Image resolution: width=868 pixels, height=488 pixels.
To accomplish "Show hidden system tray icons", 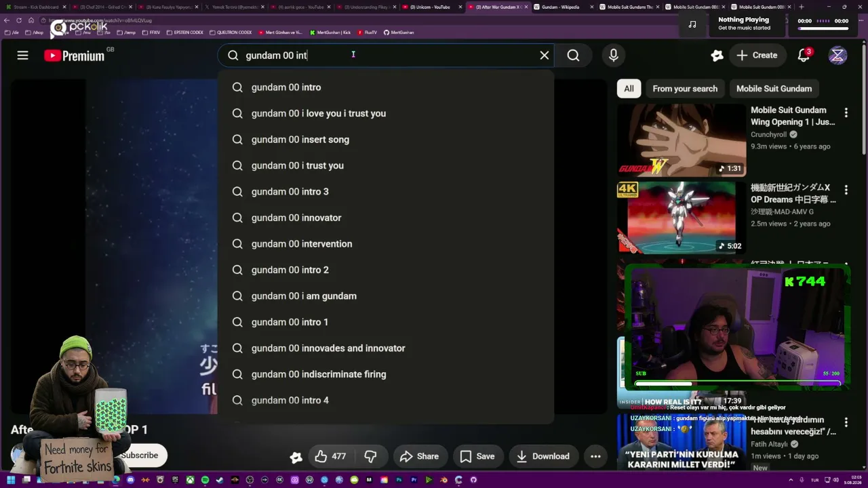I will click(x=791, y=480).
